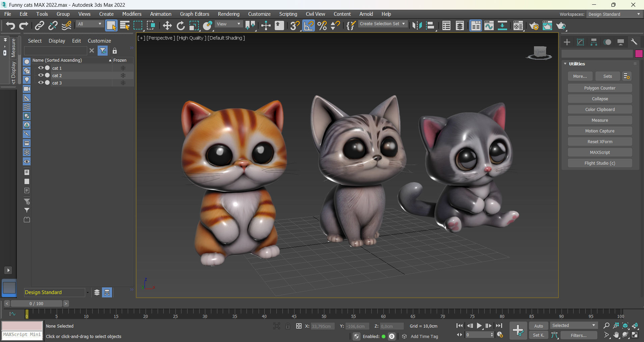Click the time slider 0 / 100 handle
Screen dimensions: 644x342
[x=36, y=303]
